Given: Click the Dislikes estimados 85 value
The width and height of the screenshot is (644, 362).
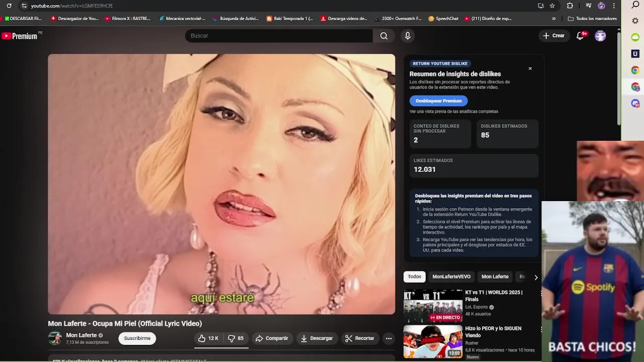Looking at the screenshot, I should (x=485, y=135).
